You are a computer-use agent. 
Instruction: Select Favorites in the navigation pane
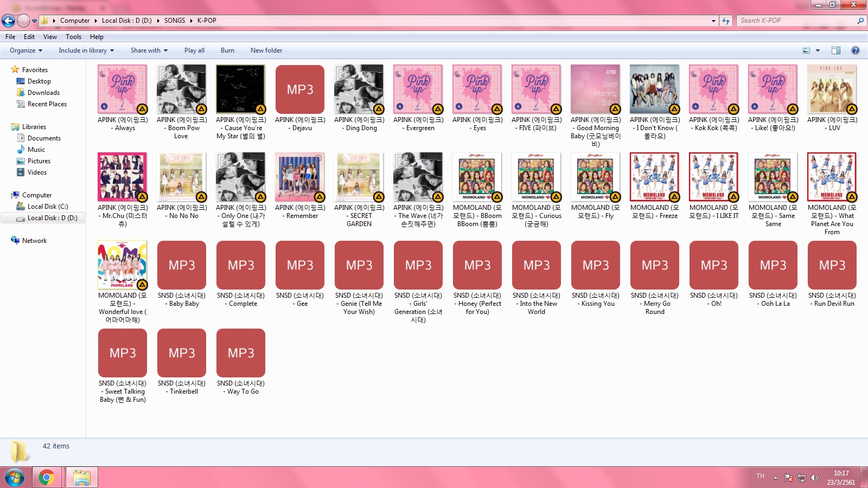pos(35,70)
